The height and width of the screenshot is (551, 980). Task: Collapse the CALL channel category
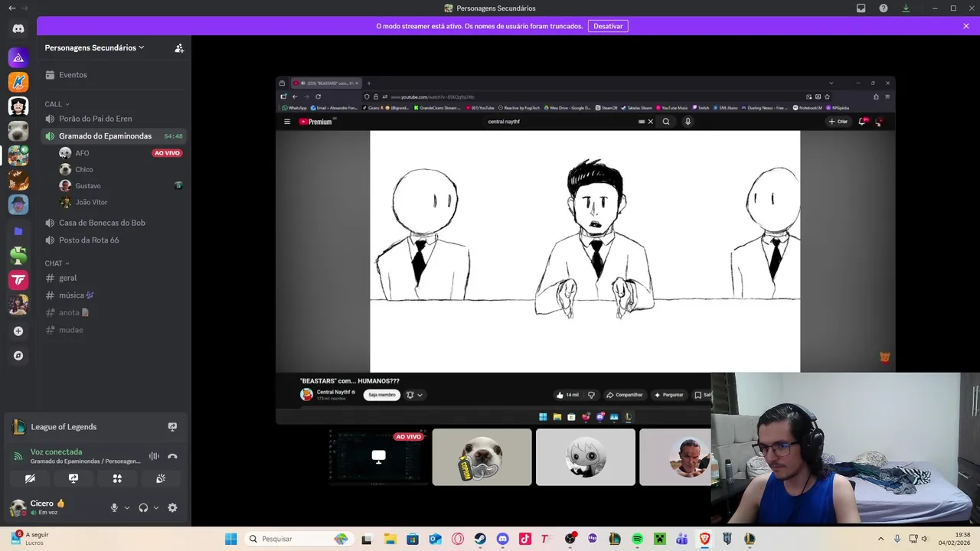[57, 104]
